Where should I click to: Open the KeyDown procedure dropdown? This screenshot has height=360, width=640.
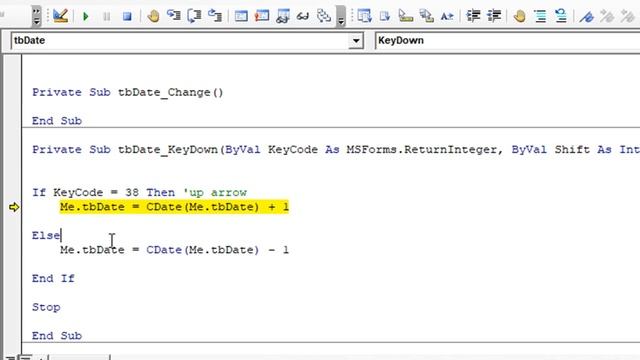(x=507, y=40)
